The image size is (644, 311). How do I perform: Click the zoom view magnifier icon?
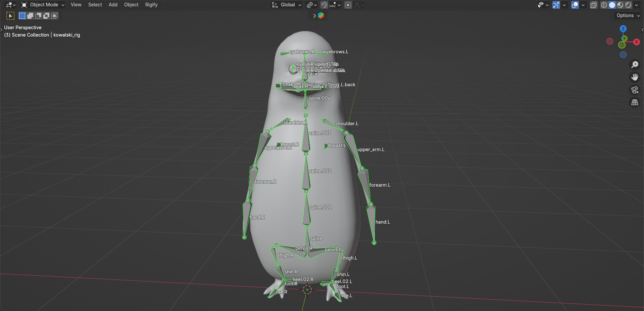click(635, 64)
